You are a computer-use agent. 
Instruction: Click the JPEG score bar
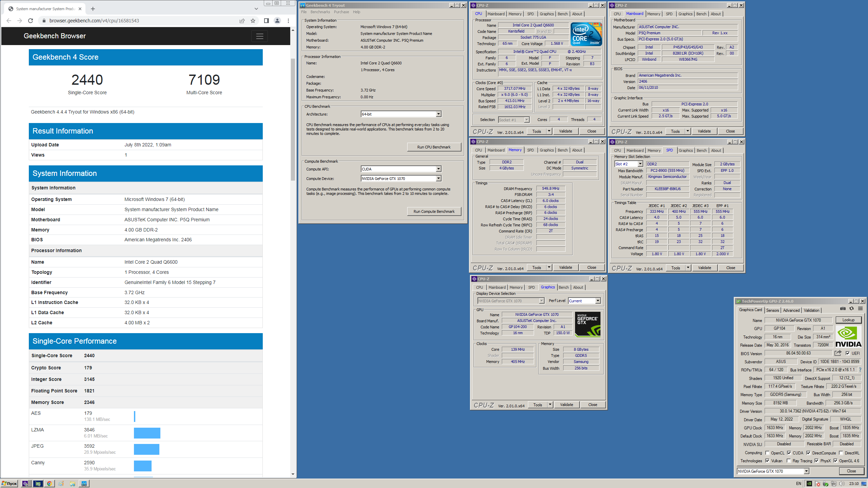[146, 449]
